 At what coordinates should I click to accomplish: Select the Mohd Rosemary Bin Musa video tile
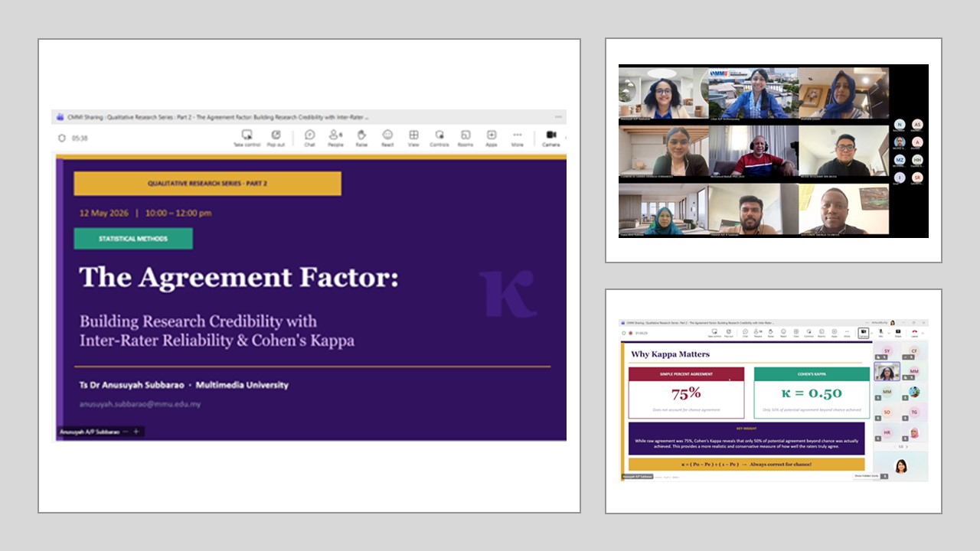(x=844, y=152)
